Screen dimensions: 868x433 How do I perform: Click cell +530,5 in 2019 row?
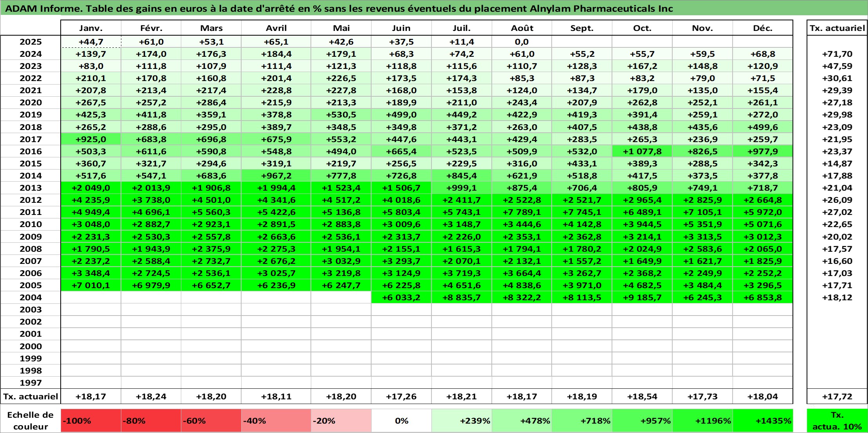(341, 115)
